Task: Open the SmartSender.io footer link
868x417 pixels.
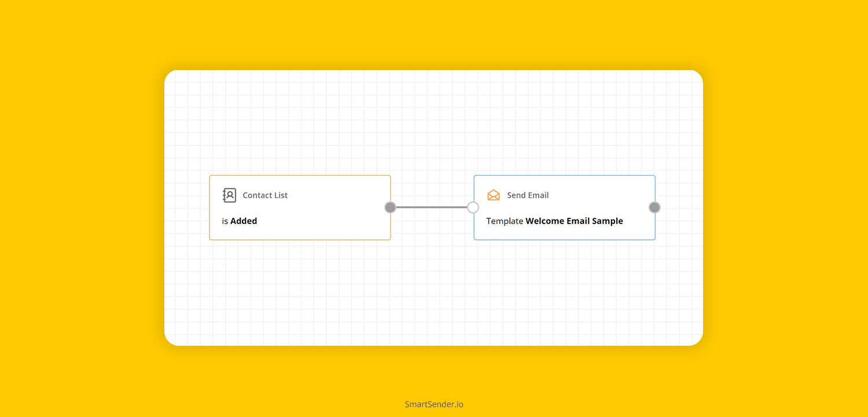Action: tap(434, 404)
